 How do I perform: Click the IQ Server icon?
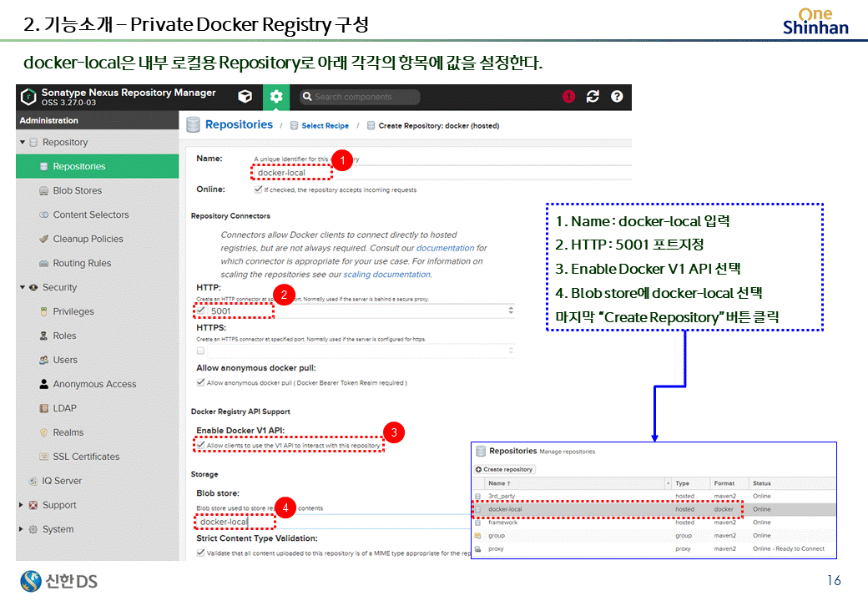tap(33, 481)
